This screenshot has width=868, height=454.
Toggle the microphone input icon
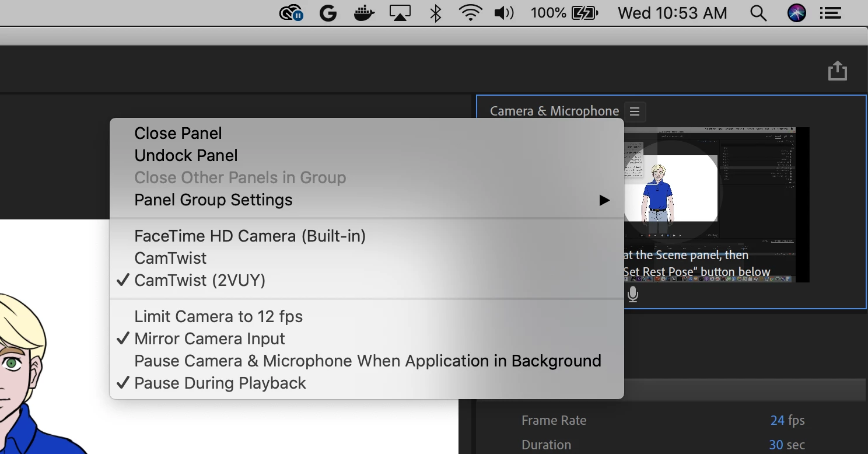633,295
